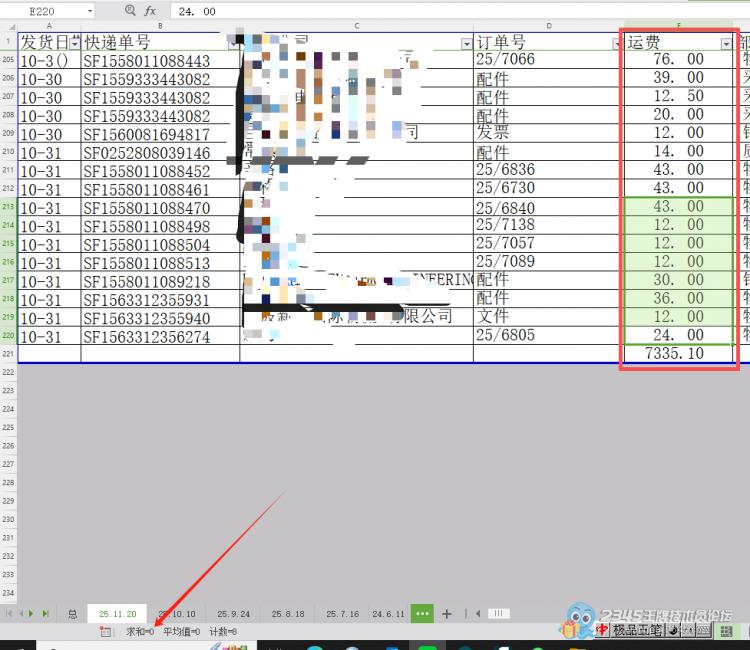Select the 总 sheet tab
Screen dimensions: 750x650
pyautogui.click(x=72, y=613)
